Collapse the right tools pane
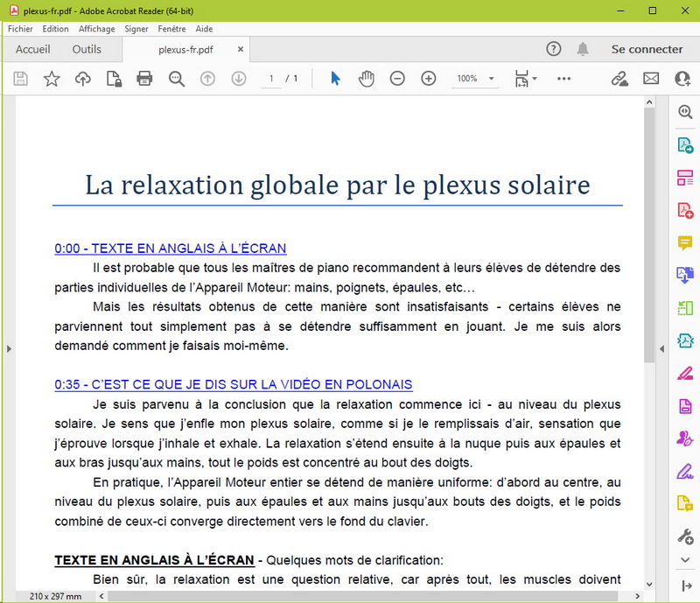This screenshot has width=700, height=603. 661,348
